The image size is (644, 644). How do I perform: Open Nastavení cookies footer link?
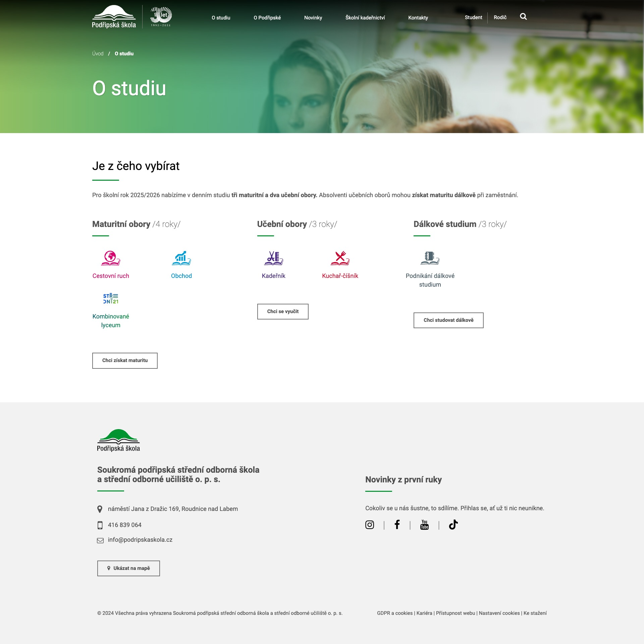[499, 613]
